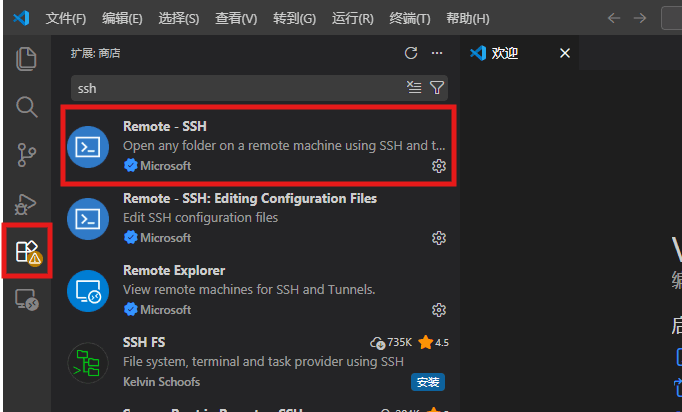Open the extensions panel more actions menu
The width and height of the screenshot is (682, 412).
click(x=436, y=53)
